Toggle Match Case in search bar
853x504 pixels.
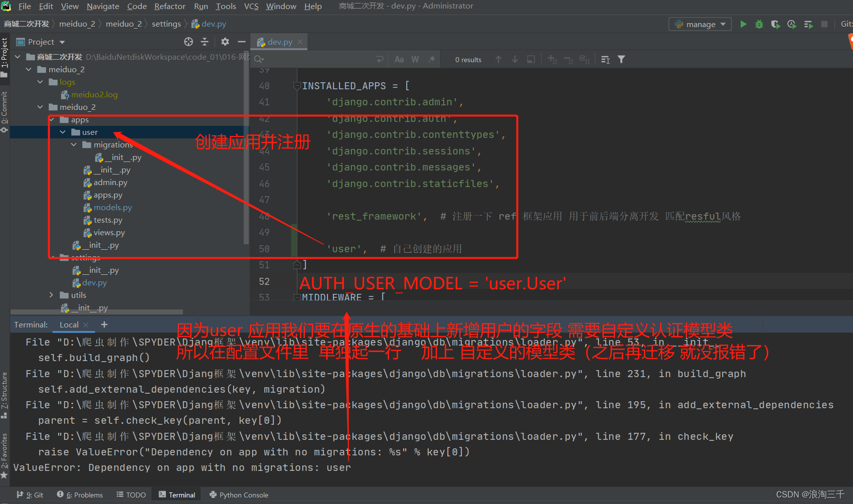(x=399, y=60)
